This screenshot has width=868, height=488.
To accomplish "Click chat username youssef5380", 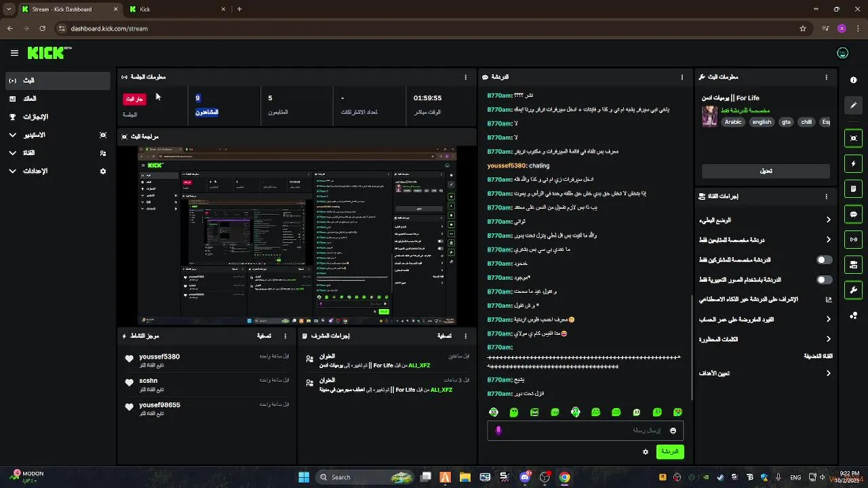I will 506,165.
